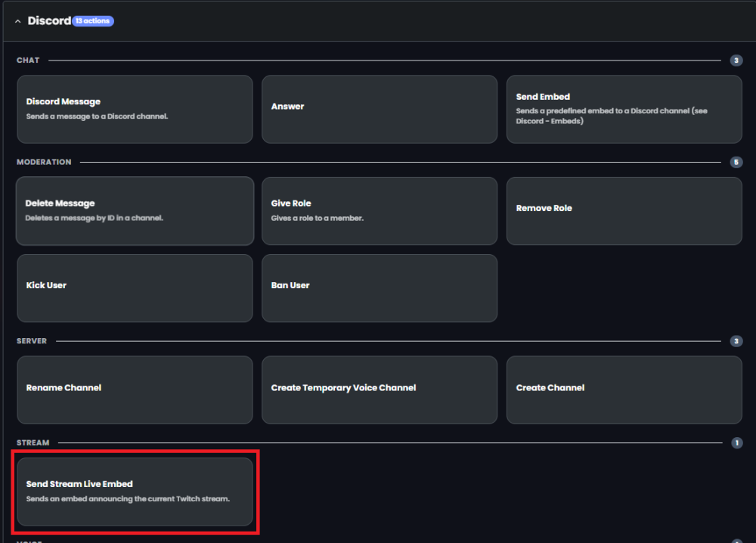The height and width of the screenshot is (543, 756).
Task: Click the CHAT count badge showing 3
Action: (736, 61)
